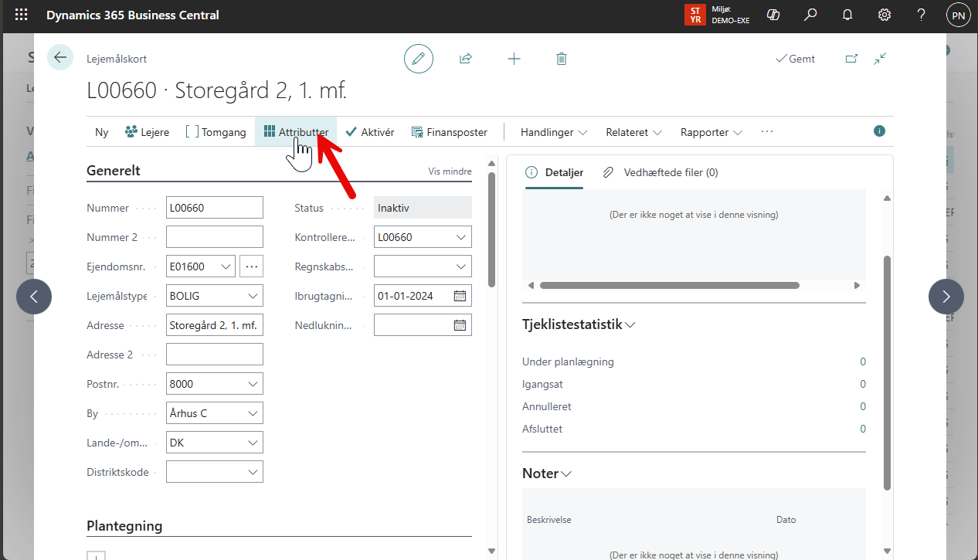This screenshot has height=560, width=978.
Task: Open the calendar picker for Ibrugtagning date
Action: pos(460,296)
